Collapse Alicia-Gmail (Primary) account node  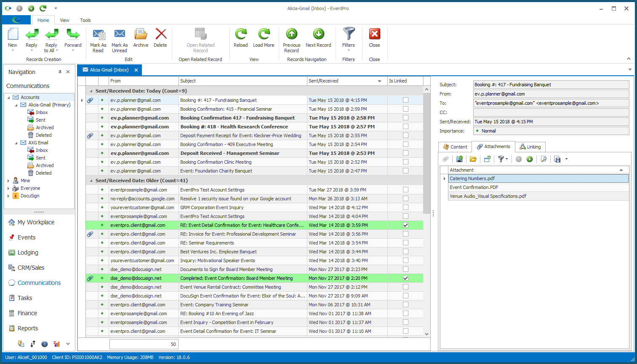coord(16,105)
